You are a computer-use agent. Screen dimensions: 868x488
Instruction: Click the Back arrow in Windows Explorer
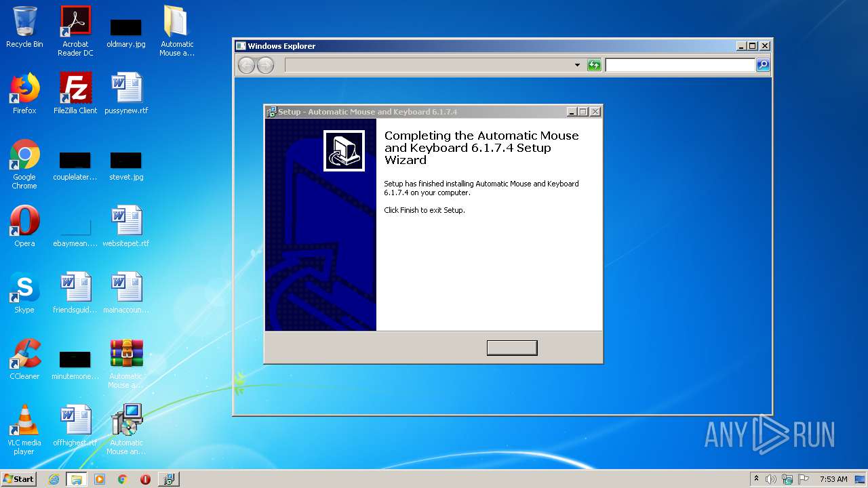tap(246, 65)
